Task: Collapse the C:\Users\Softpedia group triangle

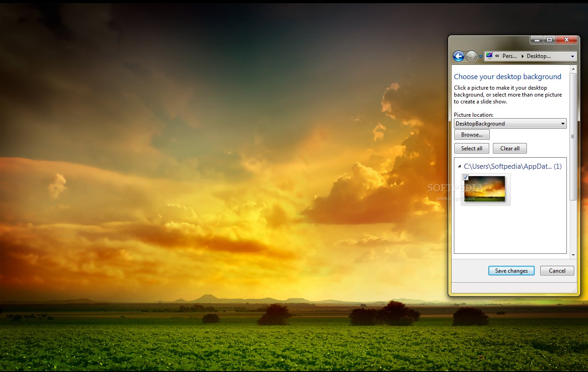Action: tap(459, 166)
